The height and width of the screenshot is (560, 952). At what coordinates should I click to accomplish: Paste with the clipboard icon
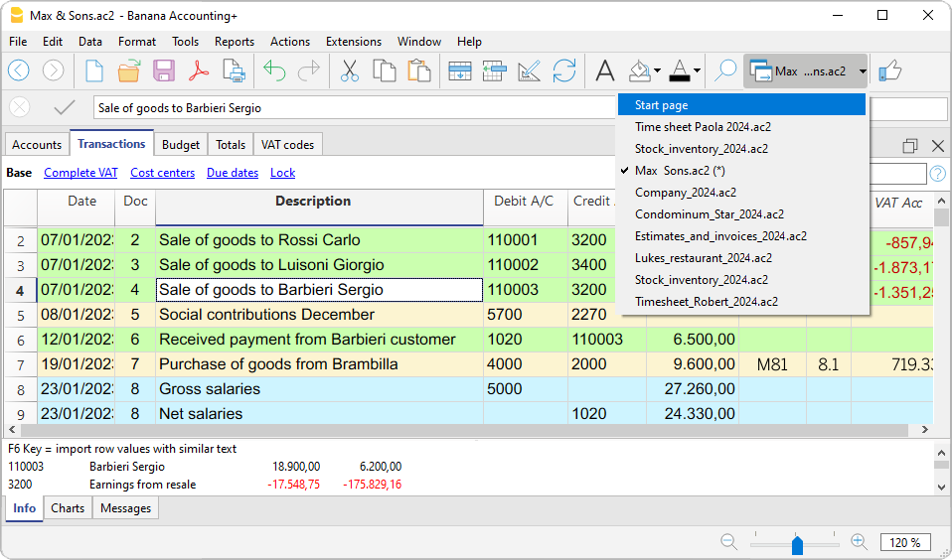[x=419, y=70]
